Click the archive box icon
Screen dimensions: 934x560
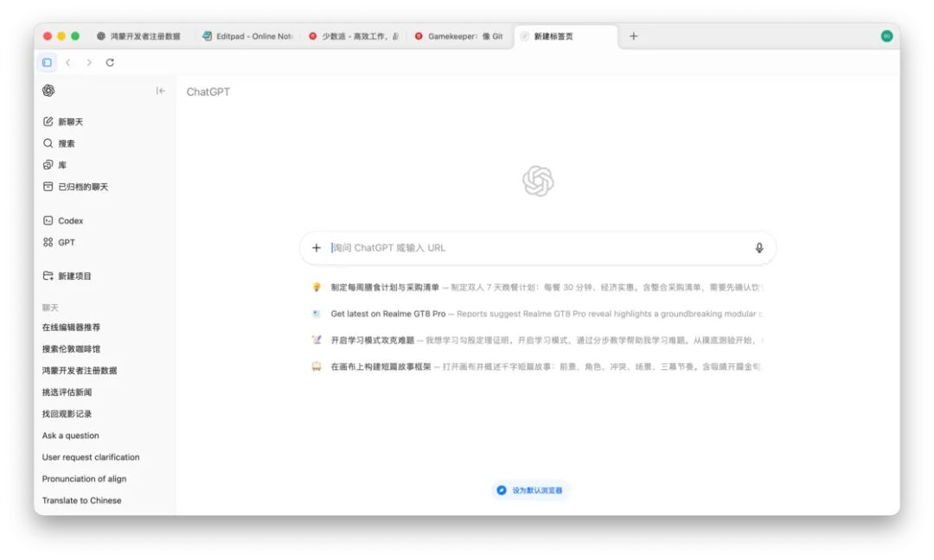[x=48, y=187]
